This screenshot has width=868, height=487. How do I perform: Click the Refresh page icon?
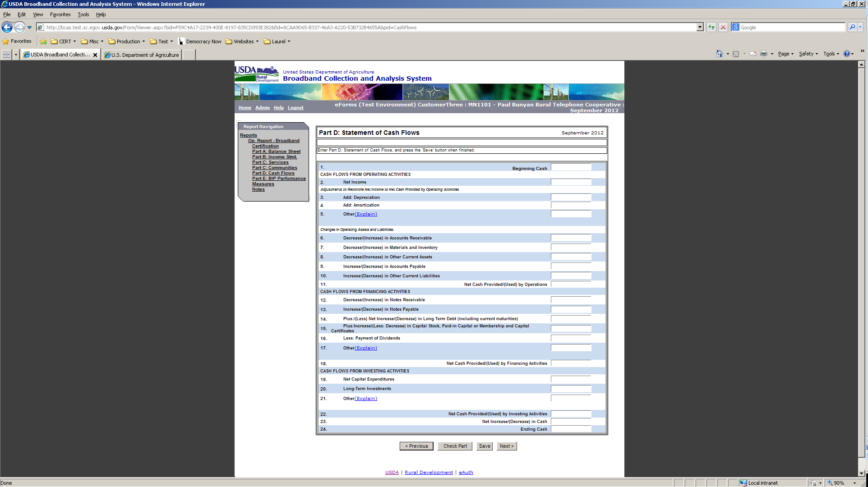tap(711, 28)
